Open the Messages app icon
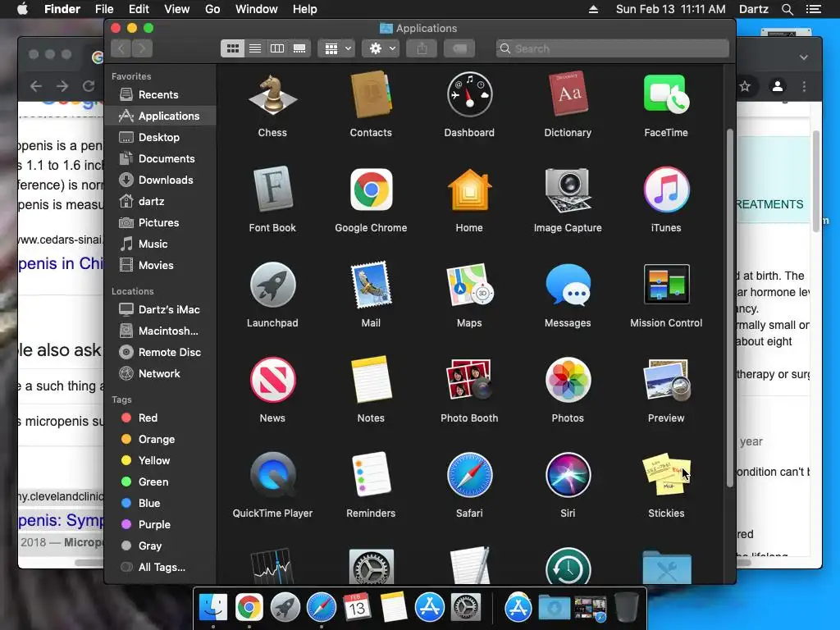This screenshot has height=630, width=840. click(x=568, y=285)
